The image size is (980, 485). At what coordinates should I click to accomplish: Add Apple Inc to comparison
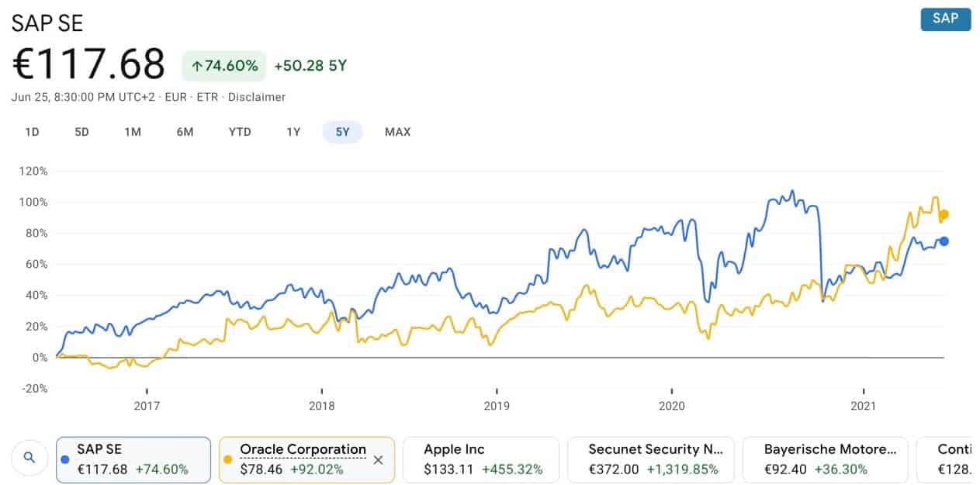481,459
